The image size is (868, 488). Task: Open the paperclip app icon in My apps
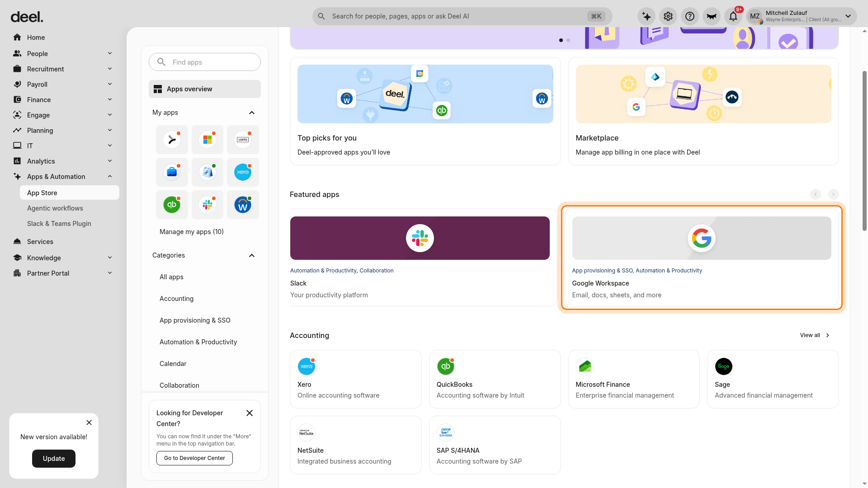[208, 172]
